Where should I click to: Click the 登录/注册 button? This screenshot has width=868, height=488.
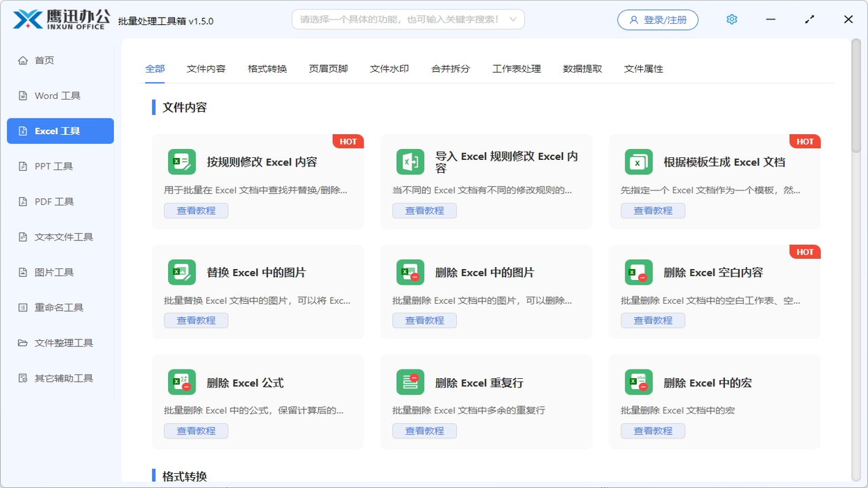pyautogui.click(x=657, y=19)
